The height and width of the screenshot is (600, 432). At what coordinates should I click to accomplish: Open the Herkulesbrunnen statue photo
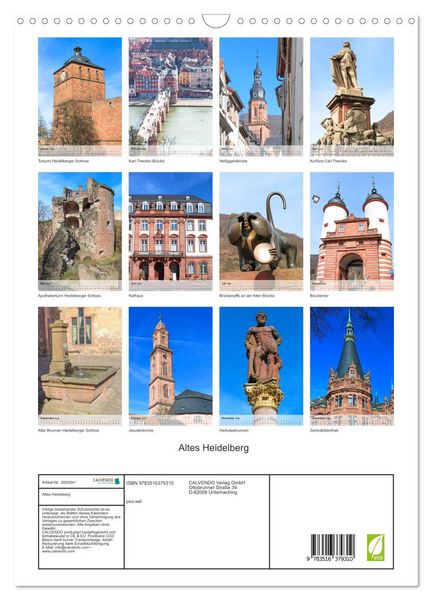(x=261, y=366)
